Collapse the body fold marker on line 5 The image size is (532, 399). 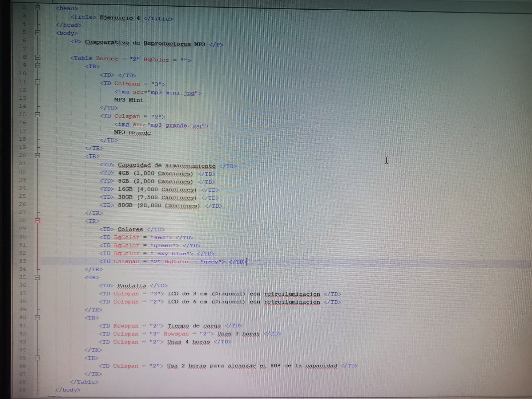(38, 32)
